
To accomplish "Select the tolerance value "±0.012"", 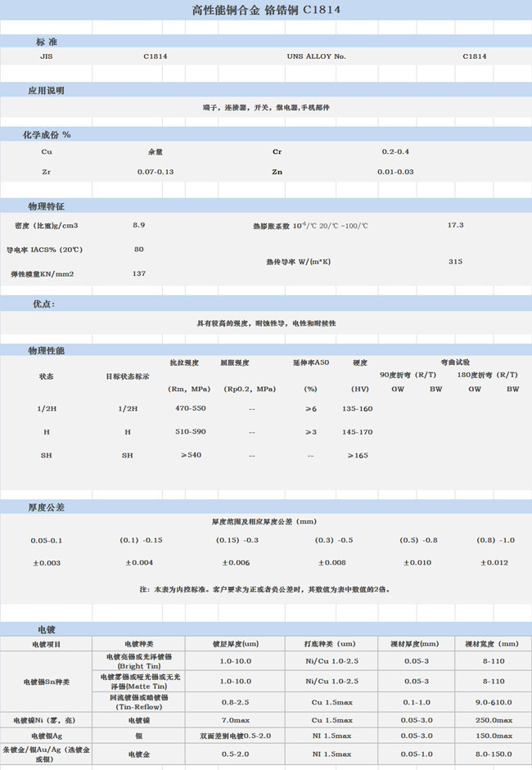I will point(495,563).
